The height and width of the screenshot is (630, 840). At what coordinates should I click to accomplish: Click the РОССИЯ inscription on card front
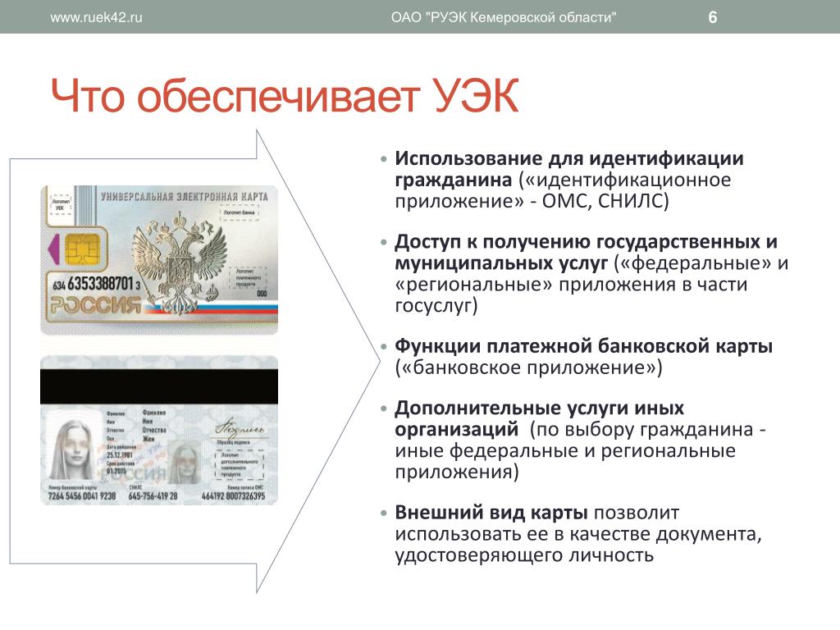(95, 306)
